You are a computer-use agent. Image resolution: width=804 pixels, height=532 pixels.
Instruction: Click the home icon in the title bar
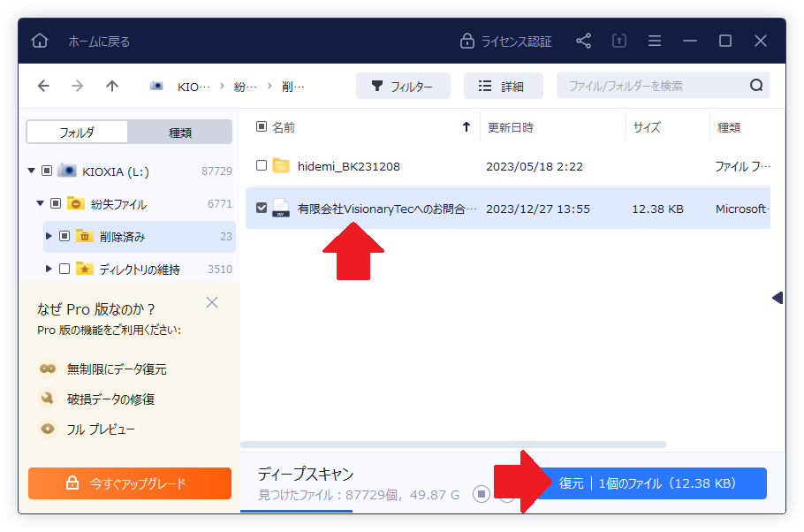pyautogui.click(x=39, y=41)
